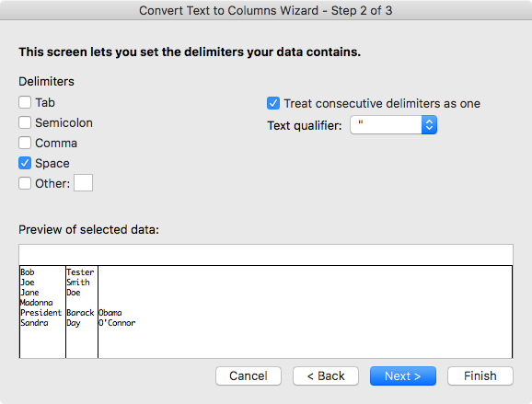Screen dimensions: 532x404
Task: Enable the Other delimiter checkbox
Action: (25, 183)
